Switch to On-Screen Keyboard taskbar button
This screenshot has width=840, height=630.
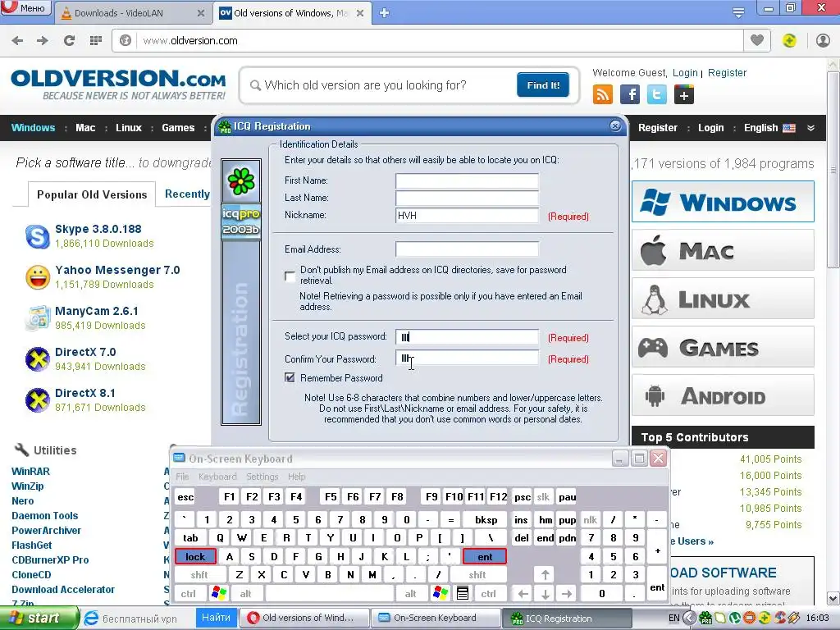point(435,618)
